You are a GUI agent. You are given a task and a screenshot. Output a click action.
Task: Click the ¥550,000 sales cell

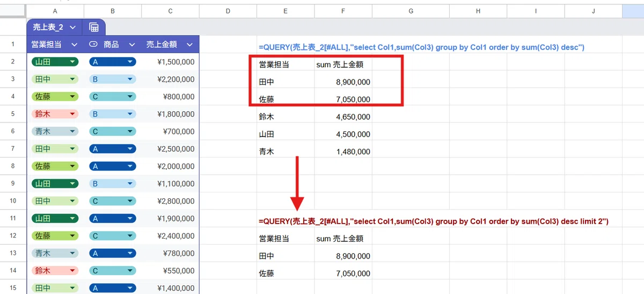170,270
